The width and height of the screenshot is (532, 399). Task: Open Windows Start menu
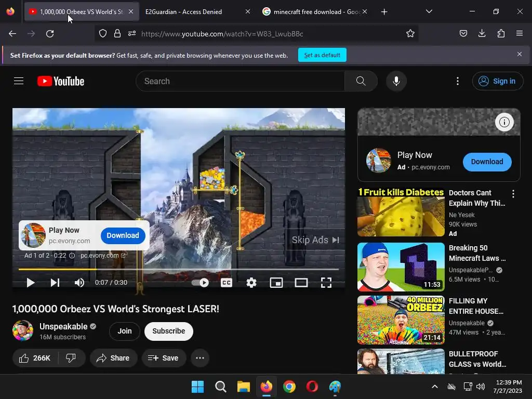click(197, 387)
